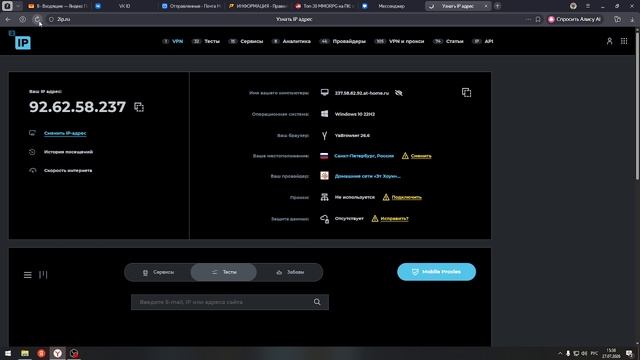Open the apps grid icon in header

(624, 41)
